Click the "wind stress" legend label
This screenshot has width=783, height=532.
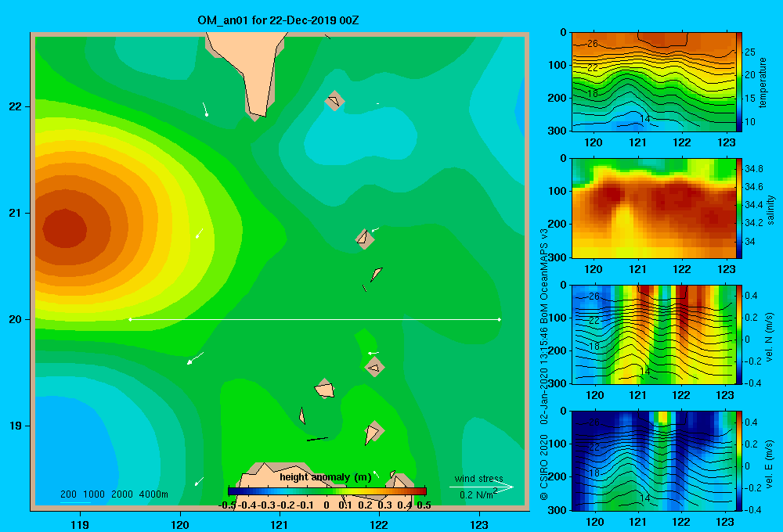pos(478,479)
